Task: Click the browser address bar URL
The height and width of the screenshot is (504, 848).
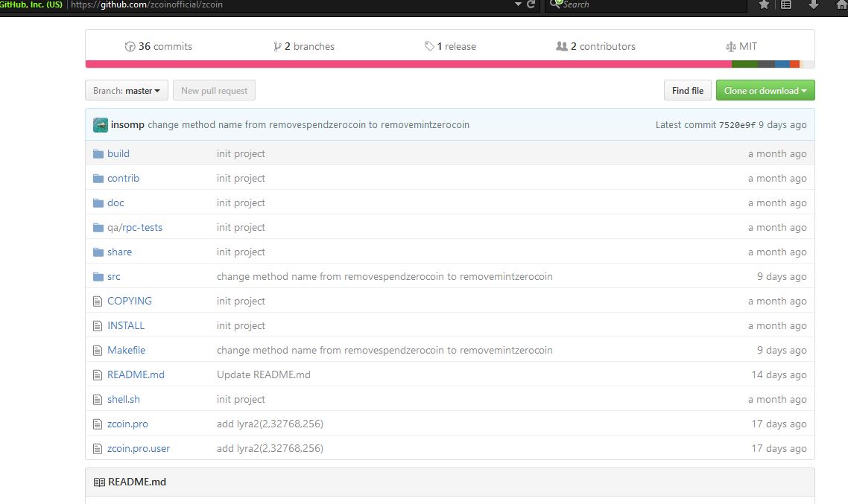Action: 147,5
